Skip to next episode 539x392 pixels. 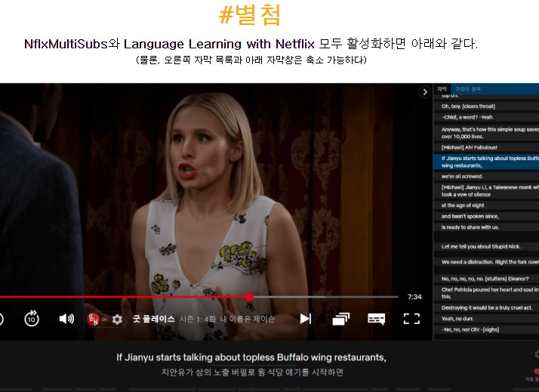click(x=306, y=319)
